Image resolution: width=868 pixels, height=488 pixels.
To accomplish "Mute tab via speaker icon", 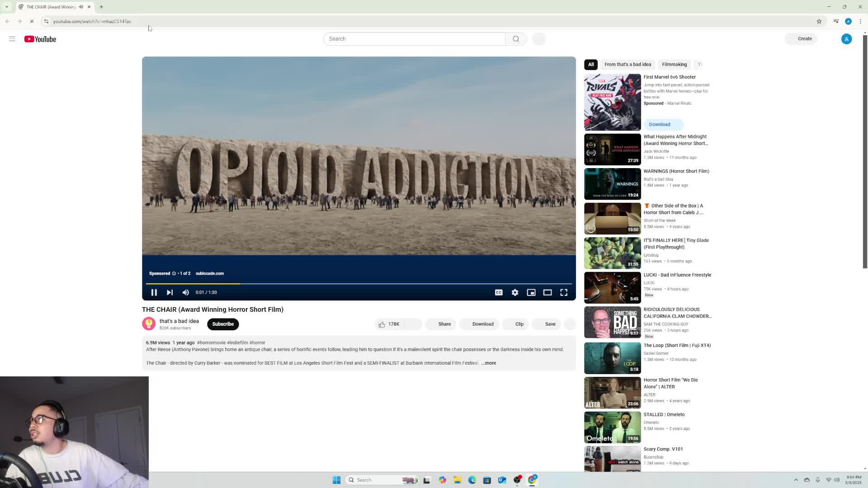I will 81,7.
